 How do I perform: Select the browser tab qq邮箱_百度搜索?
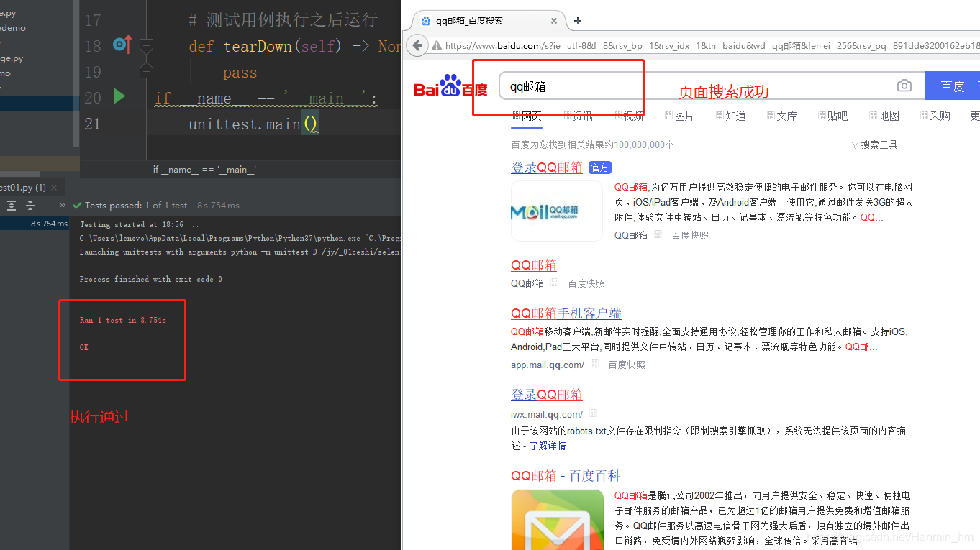click(489, 21)
